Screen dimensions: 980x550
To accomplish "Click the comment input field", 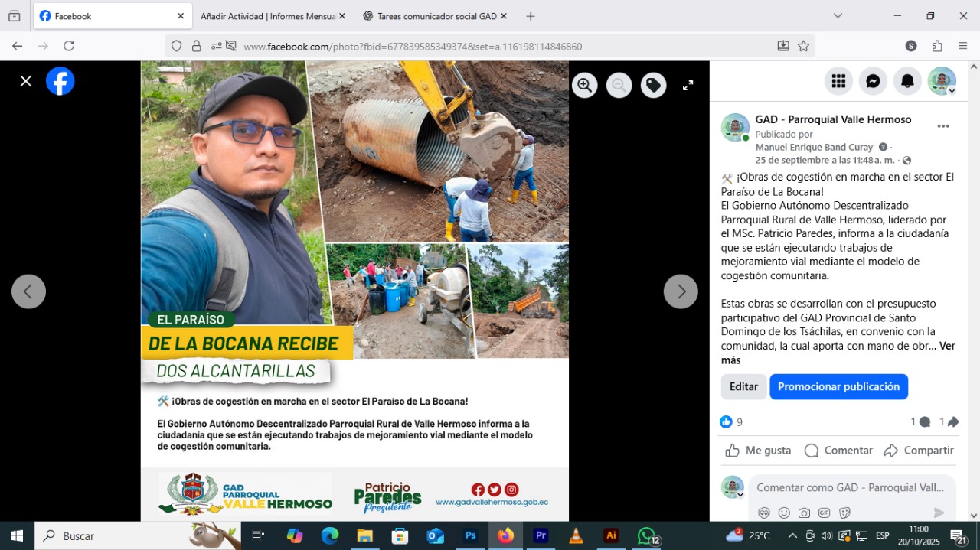I will [850, 487].
